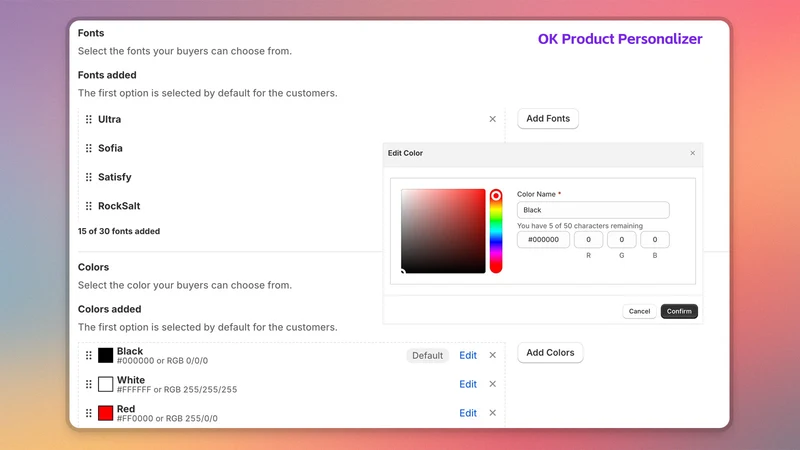800x450 pixels.
Task: Remove Black color using X icon
Action: [x=492, y=355]
